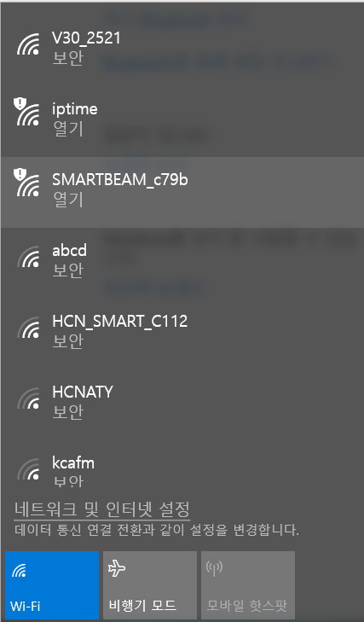The width and height of the screenshot is (364, 622).
Task: Select the HCN_SMART_C112 network item
Action: click(x=182, y=334)
